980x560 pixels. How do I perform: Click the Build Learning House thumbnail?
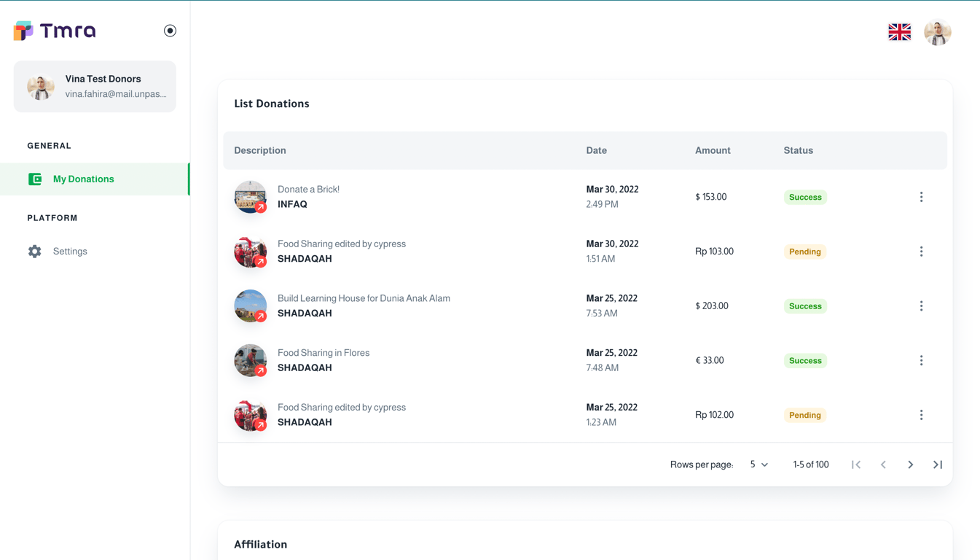coord(250,306)
